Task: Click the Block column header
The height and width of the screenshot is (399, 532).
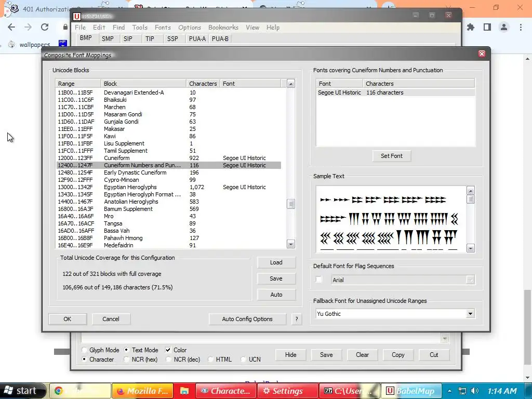Action: pos(143,84)
